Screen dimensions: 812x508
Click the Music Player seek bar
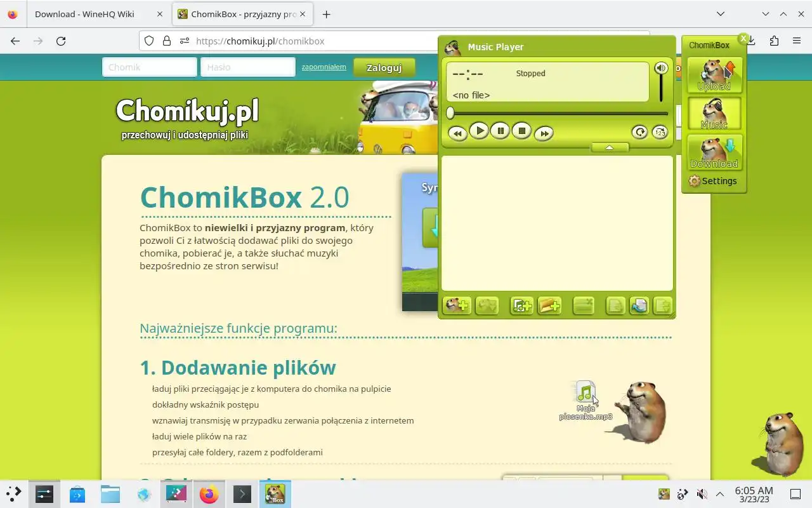click(558, 114)
